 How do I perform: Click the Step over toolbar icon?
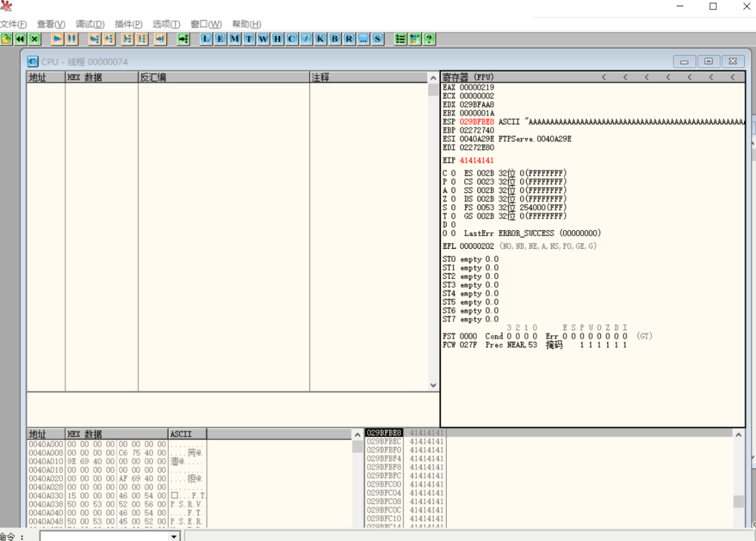(x=109, y=39)
